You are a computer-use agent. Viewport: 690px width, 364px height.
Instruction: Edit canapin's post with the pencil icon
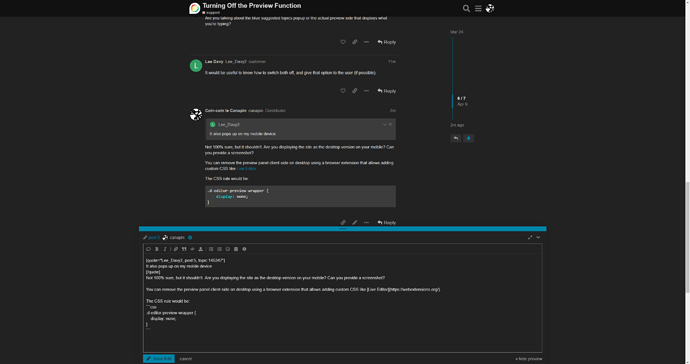(354, 222)
